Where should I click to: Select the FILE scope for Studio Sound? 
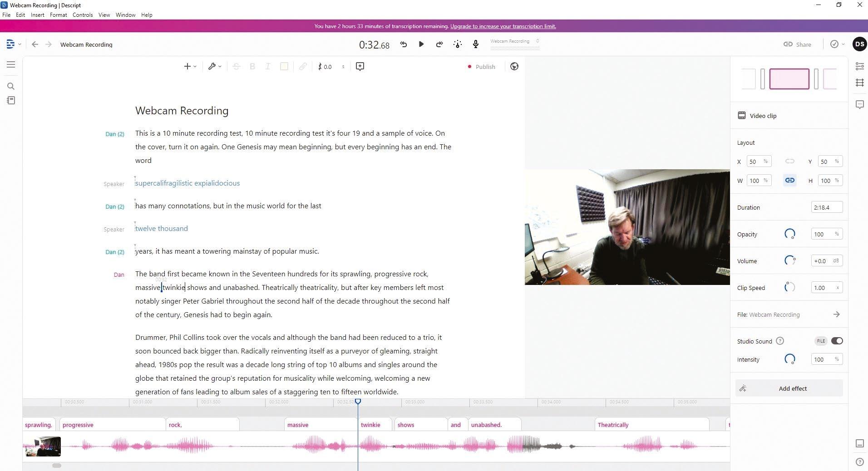(x=821, y=341)
